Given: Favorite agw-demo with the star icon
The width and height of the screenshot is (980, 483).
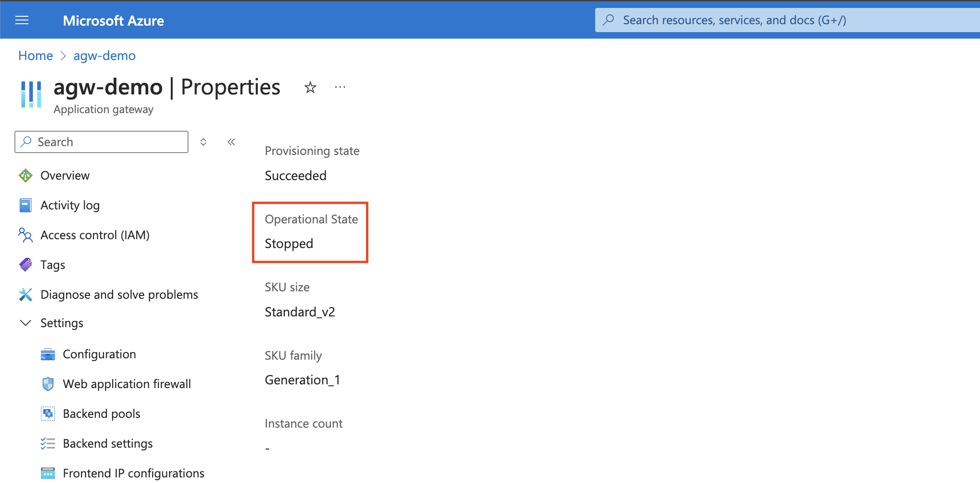Looking at the screenshot, I should coord(310,87).
